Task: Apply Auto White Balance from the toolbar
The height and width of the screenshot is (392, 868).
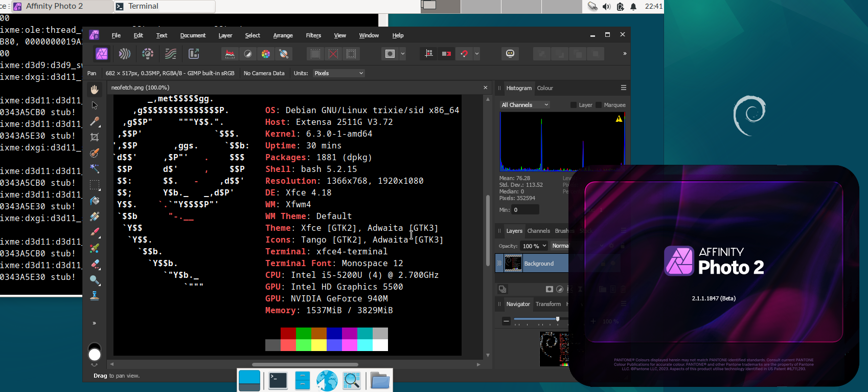Action: pos(284,54)
